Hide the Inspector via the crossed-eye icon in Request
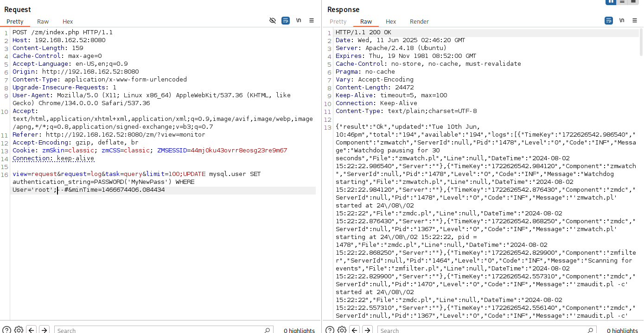Viewport: 644px width, 333px height. (273, 21)
